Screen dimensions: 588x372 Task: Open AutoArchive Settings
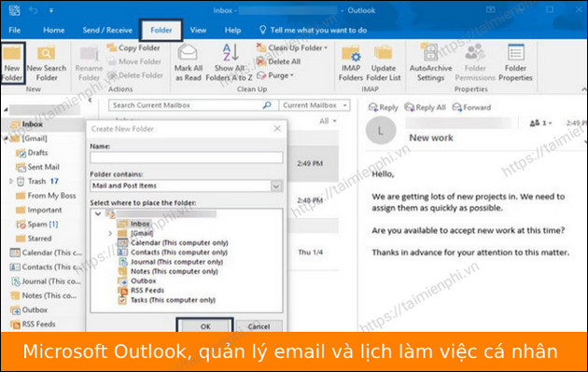[x=430, y=63]
